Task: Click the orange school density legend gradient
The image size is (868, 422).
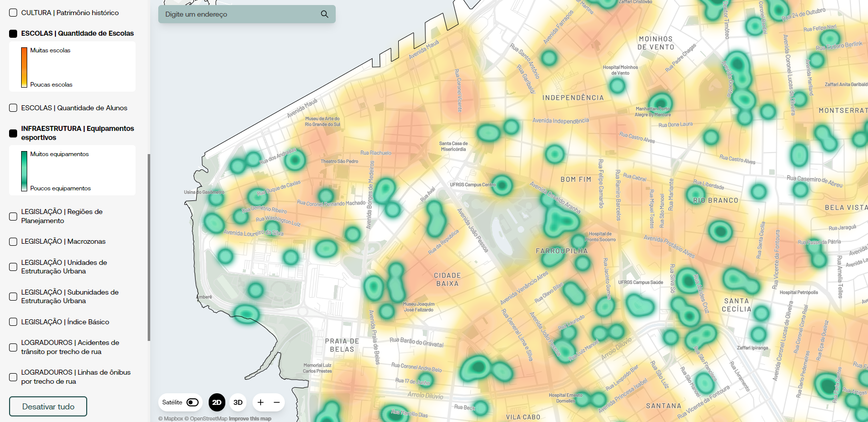Action: pyautogui.click(x=24, y=67)
